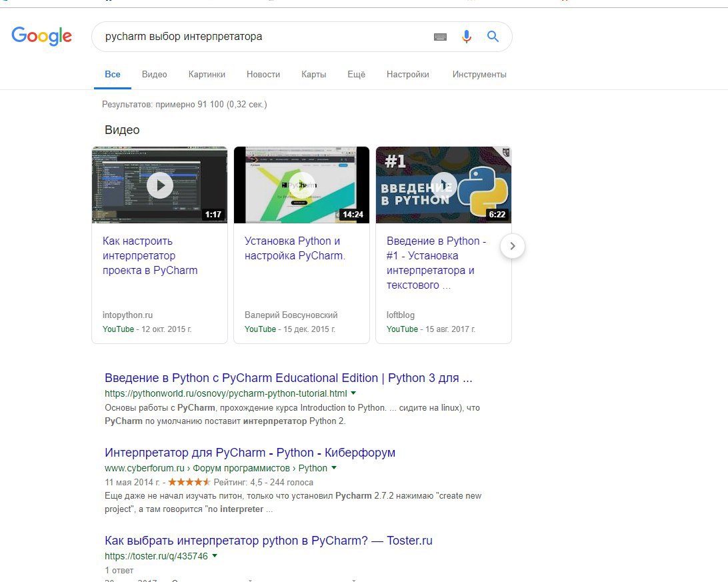Viewport: 728px width, 582px height.
Task: Open Интерпретатор для PyCharm Киберфорум result
Action: (250, 453)
